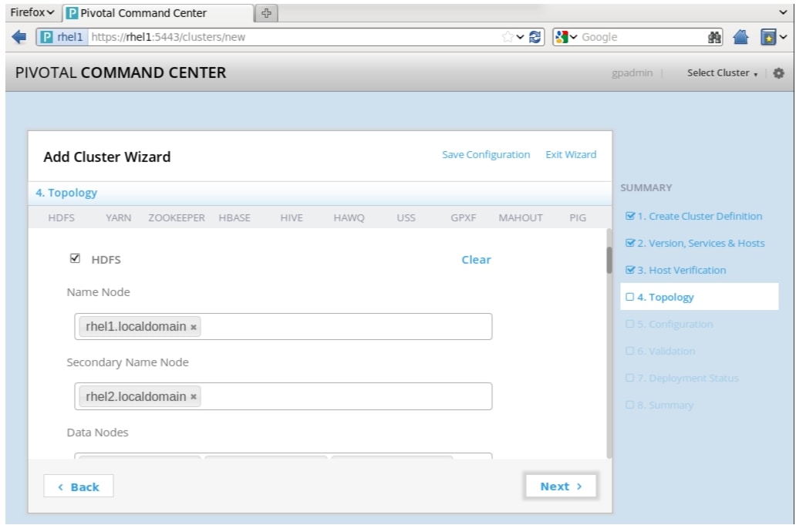The width and height of the screenshot is (796, 532).
Task: Clear the HDFS topology assignments
Action: [476, 260]
